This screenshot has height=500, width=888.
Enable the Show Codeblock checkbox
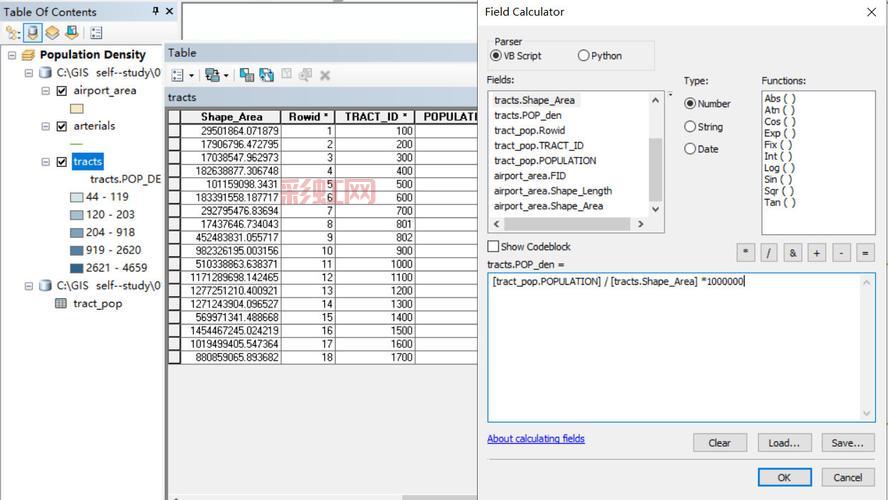click(x=493, y=246)
